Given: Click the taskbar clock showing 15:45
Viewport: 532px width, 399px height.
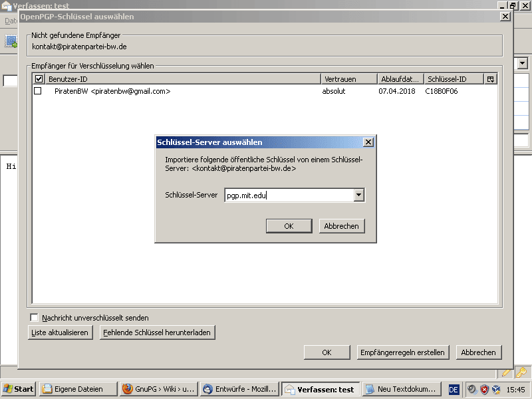Looking at the screenshot, I should tap(516, 390).
